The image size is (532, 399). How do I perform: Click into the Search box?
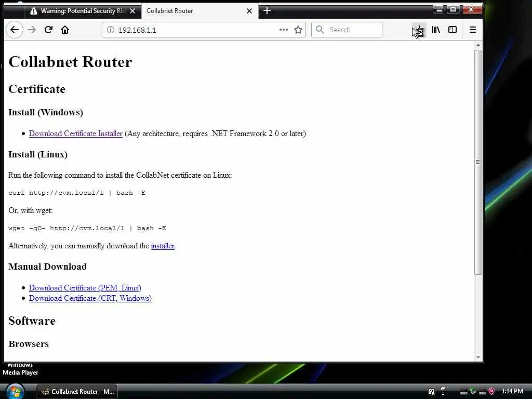click(x=347, y=30)
